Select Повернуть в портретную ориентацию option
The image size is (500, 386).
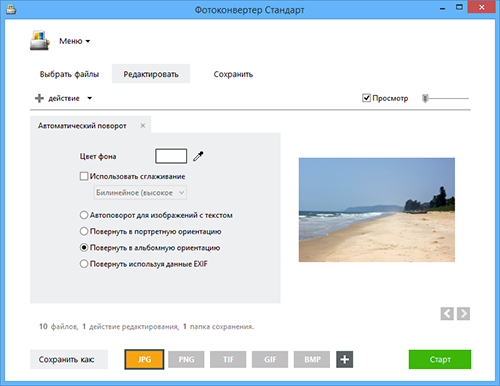point(84,231)
